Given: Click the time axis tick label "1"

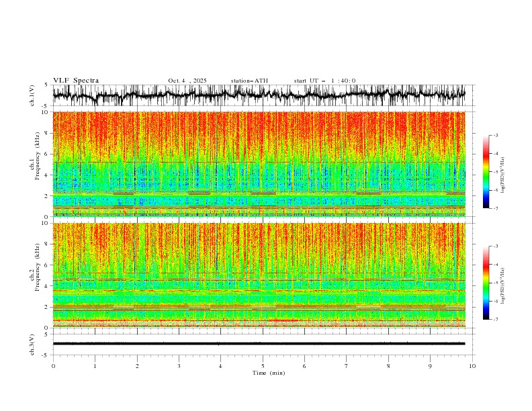Looking at the screenshot, I should point(95,366).
